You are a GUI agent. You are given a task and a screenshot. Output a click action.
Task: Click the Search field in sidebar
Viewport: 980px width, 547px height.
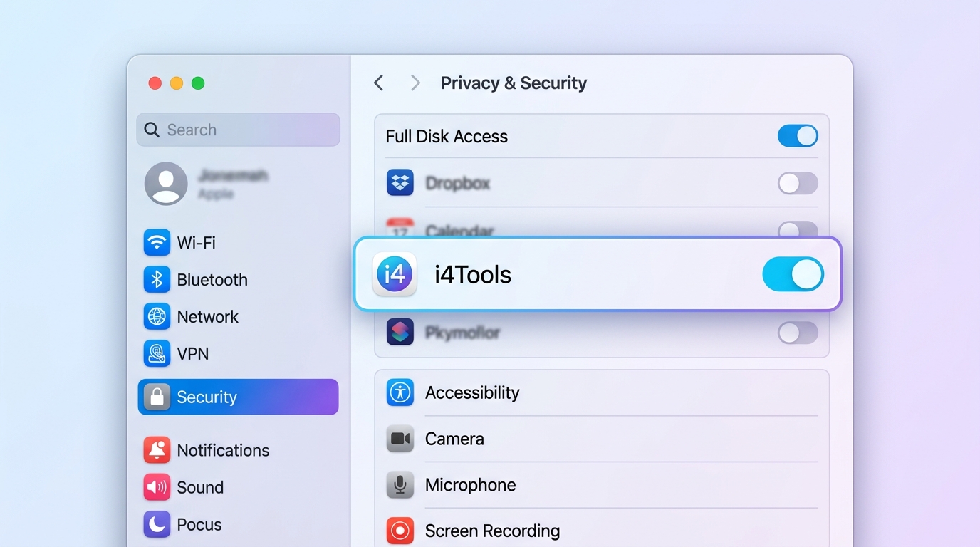click(x=239, y=130)
